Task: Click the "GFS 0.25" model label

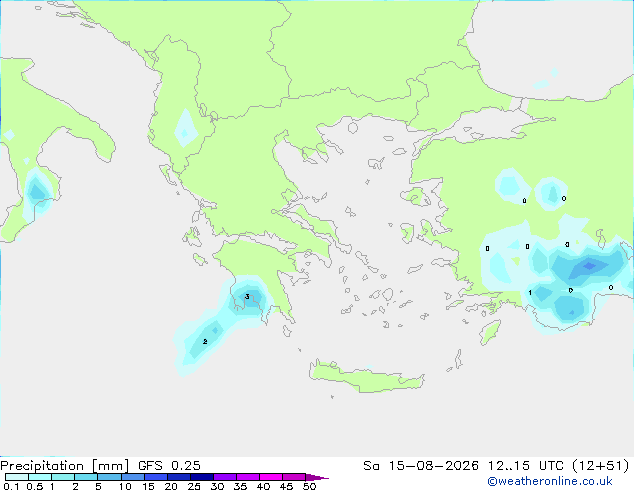Action: [x=169, y=466]
